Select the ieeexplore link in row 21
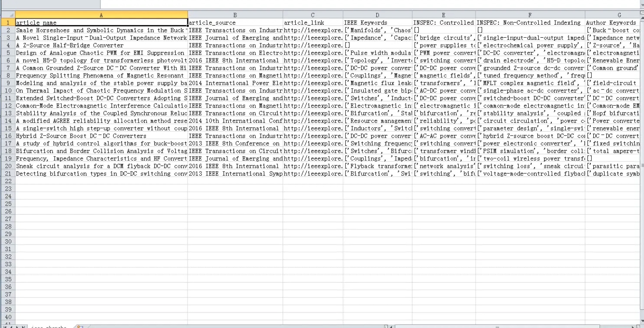 (x=313, y=174)
